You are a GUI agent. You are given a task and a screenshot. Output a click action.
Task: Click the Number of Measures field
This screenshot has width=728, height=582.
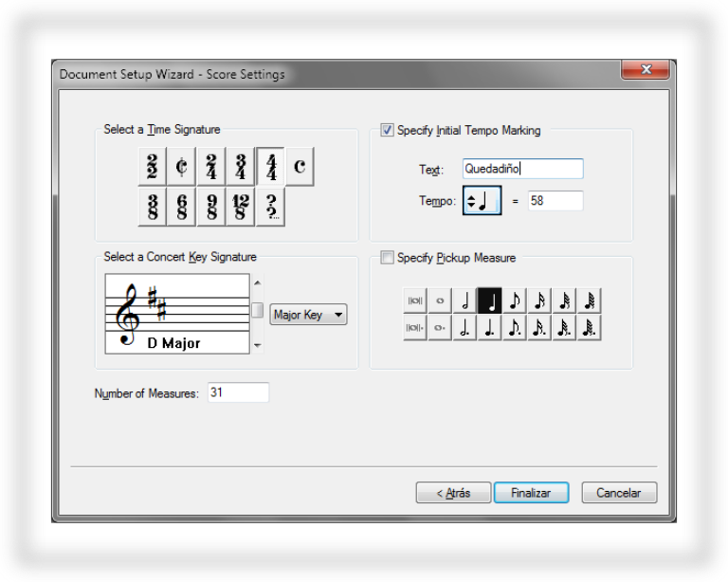pyautogui.click(x=238, y=392)
